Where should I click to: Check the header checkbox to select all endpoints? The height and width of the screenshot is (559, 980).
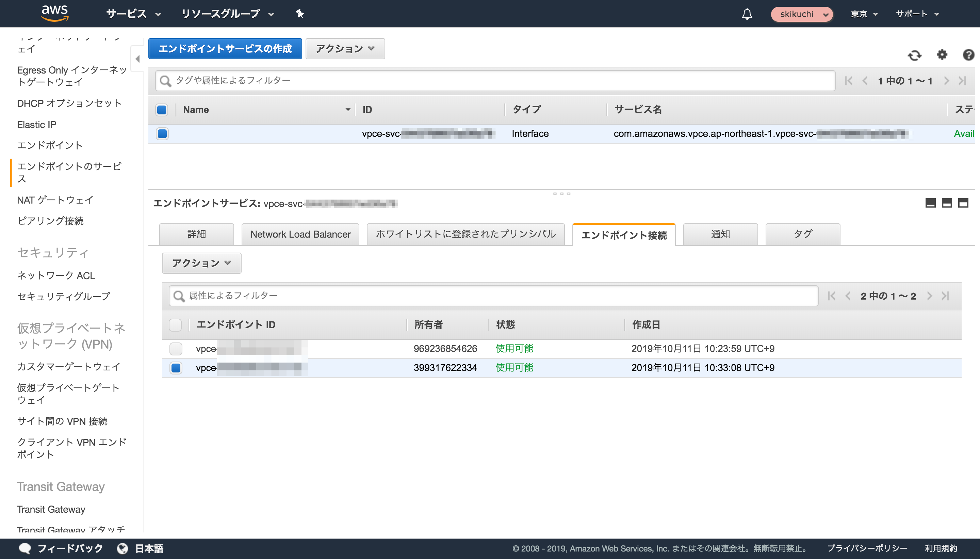point(175,325)
